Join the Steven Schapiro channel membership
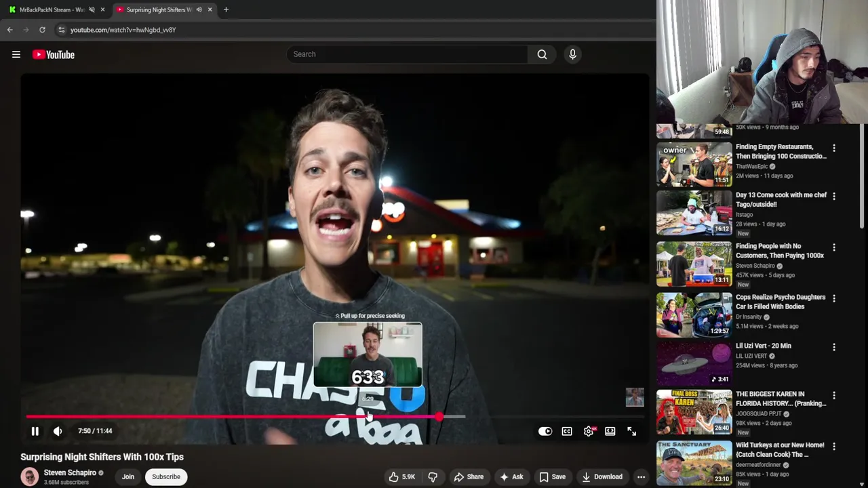Screen dimensions: 868x488 (128, 476)
